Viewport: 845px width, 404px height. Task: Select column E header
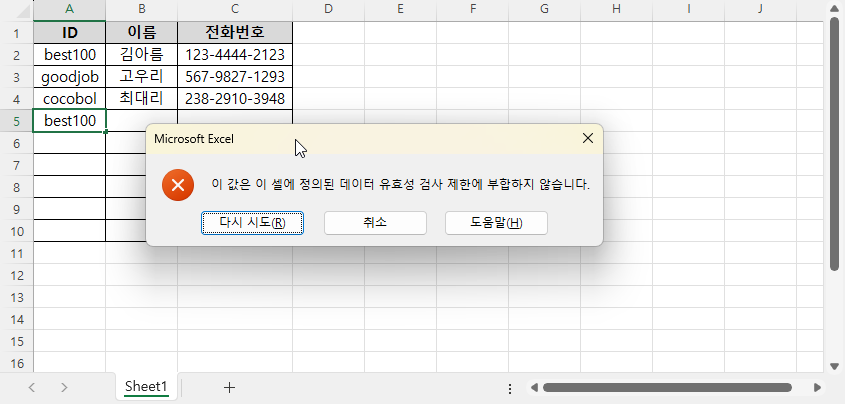[x=400, y=9]
